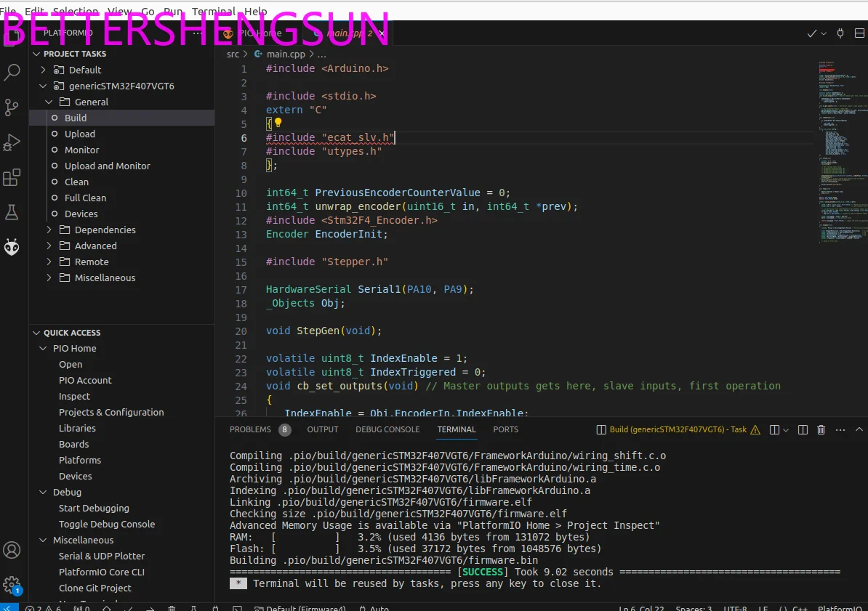Open Inspect in Quick Access
The image size is (868, 611).
pos(74,396)
